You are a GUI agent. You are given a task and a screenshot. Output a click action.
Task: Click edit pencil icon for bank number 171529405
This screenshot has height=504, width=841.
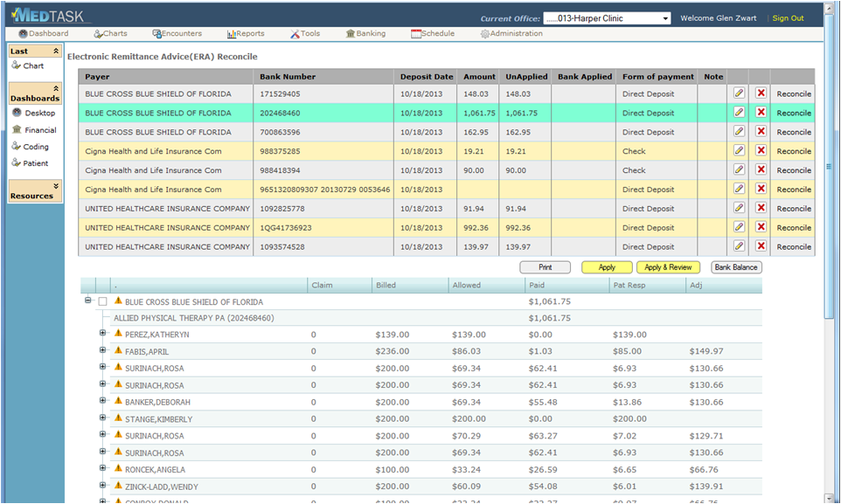739,93
